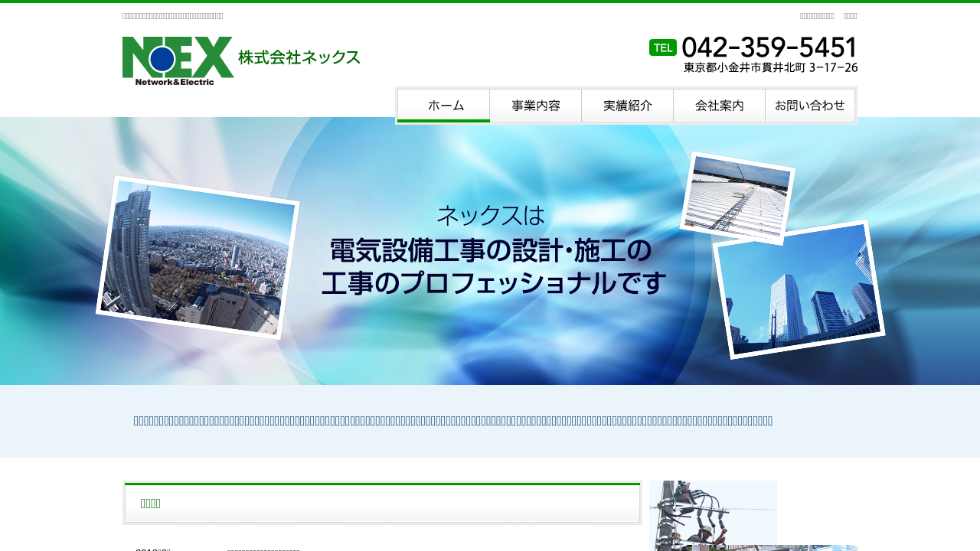Click the white rooftop construction photo

pyautogui.click(x=737, y=197)
